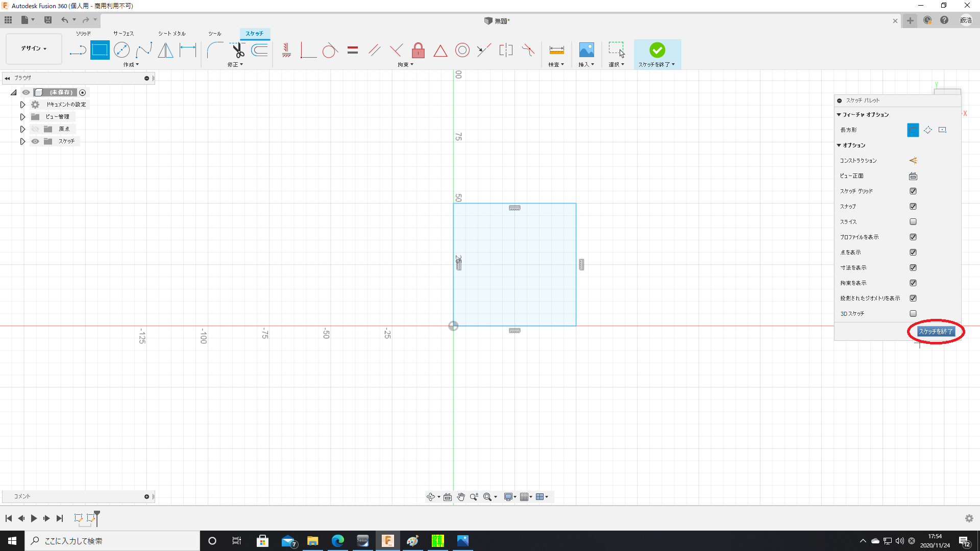This screenshot has height=551, width=980.
Task: Click the lock constraint icon
Action: click(418, 50)
